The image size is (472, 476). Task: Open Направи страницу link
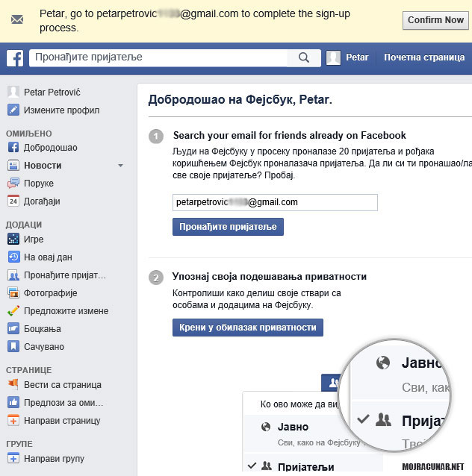[62, 421]
